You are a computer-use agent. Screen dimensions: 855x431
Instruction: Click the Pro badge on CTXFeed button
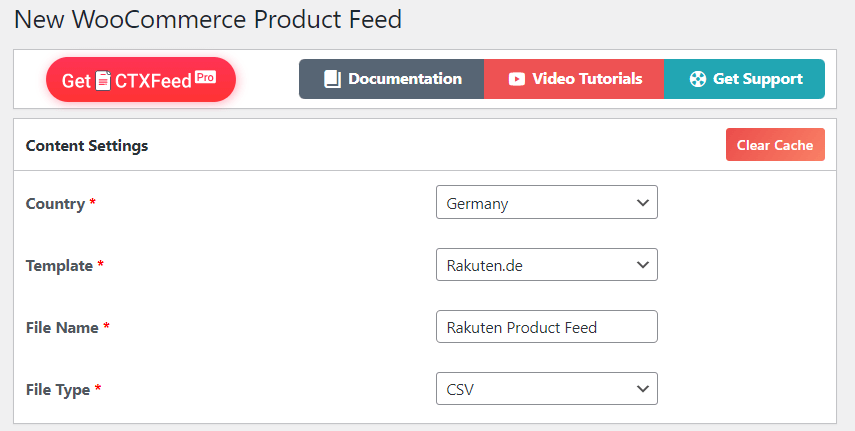point(205,77)
